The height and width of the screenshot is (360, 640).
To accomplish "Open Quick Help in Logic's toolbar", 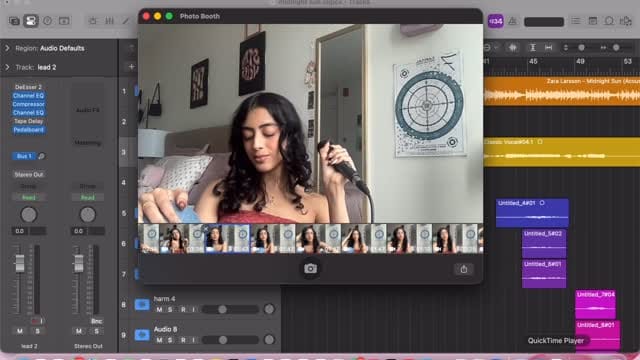I will [x=47, y=21].
